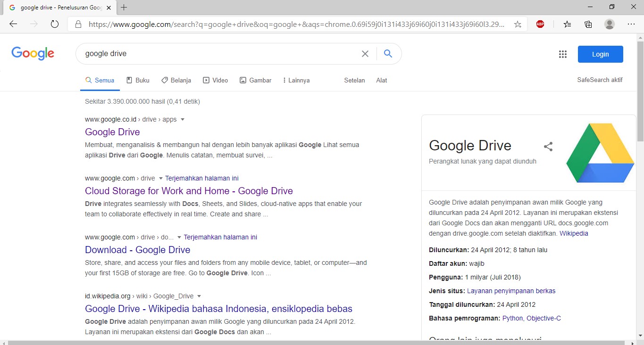Switch to the Gambar search tab
Viewport: 644px width, 345px height.
255,80
